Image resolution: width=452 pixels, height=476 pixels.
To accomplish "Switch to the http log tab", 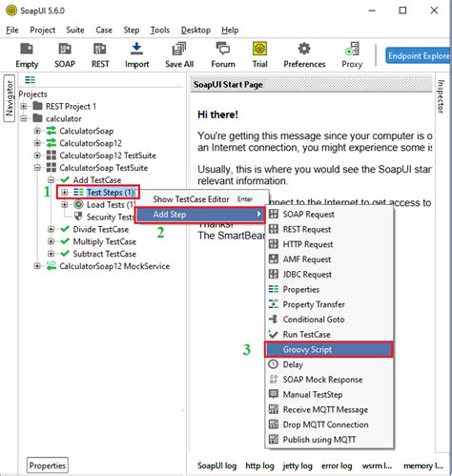I will 259,466.
